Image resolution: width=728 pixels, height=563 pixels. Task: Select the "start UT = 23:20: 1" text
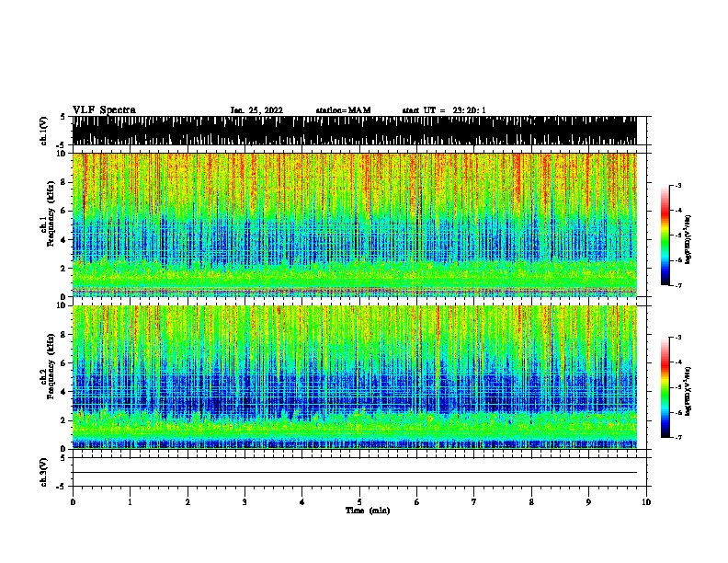point(444,110)
